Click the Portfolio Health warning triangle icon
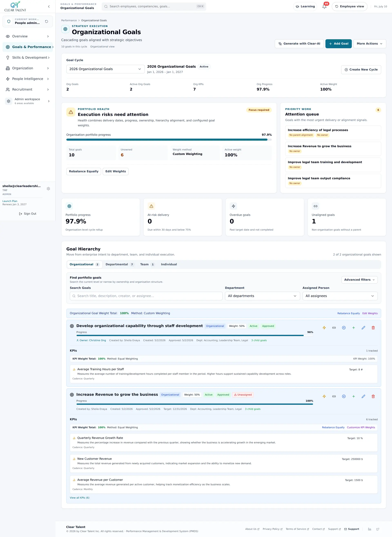 71,112
